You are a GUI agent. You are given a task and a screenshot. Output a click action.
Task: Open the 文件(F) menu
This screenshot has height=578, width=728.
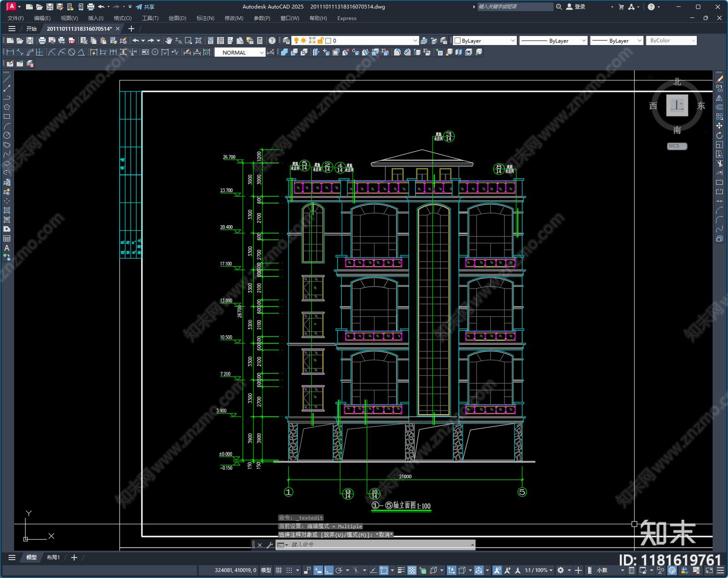click(x=16, y=18)
